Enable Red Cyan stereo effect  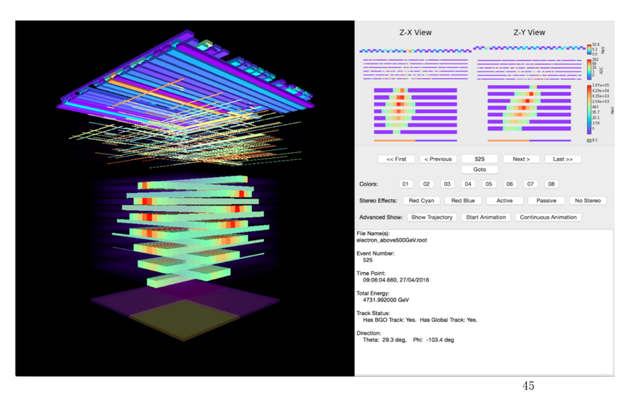pos(421,200)
